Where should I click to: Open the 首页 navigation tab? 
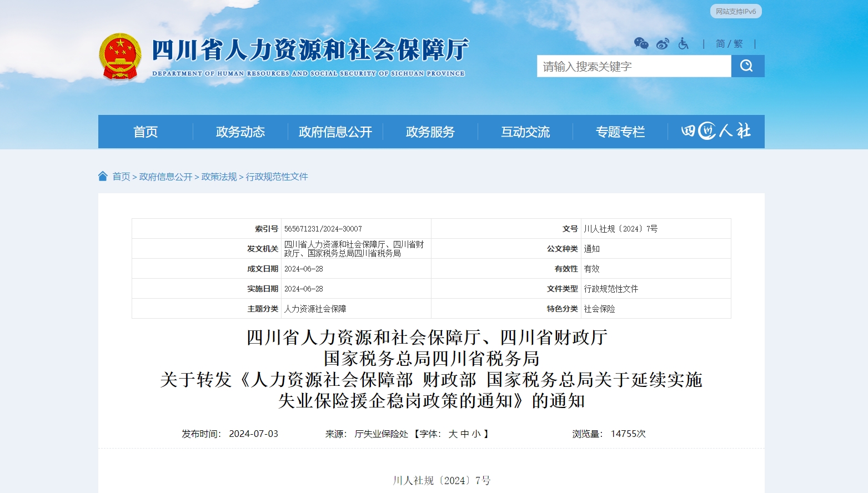tap(145, 132)
